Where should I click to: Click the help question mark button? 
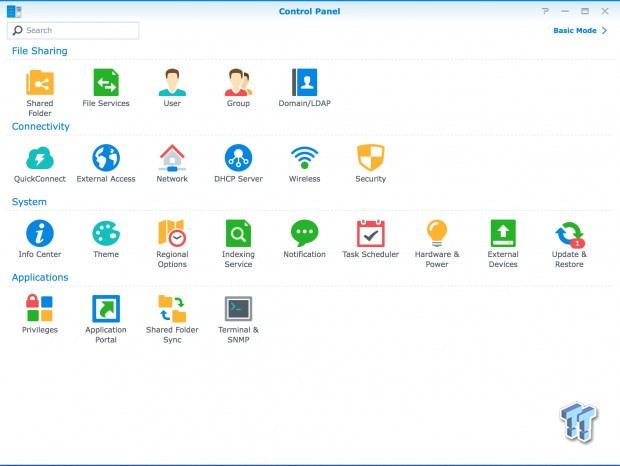pos(545,11)
